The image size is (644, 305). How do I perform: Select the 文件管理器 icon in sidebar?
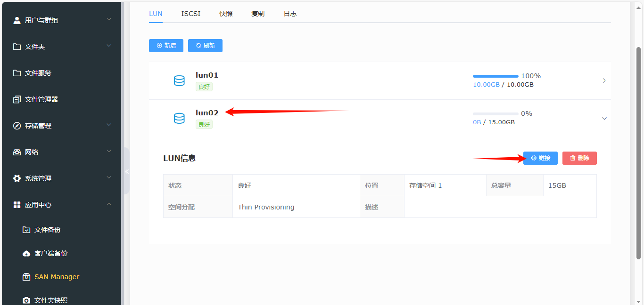point(17,99)
